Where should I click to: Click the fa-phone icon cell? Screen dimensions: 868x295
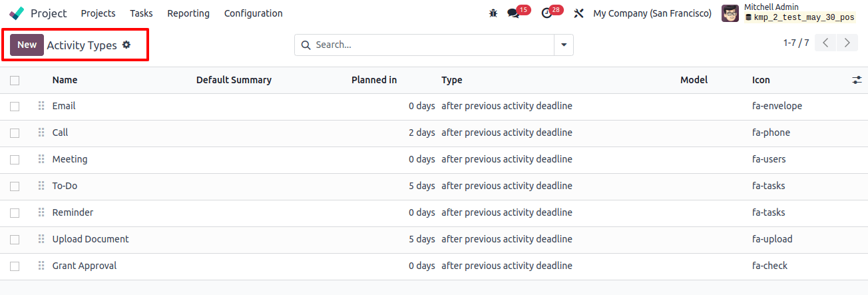(771, 133)
